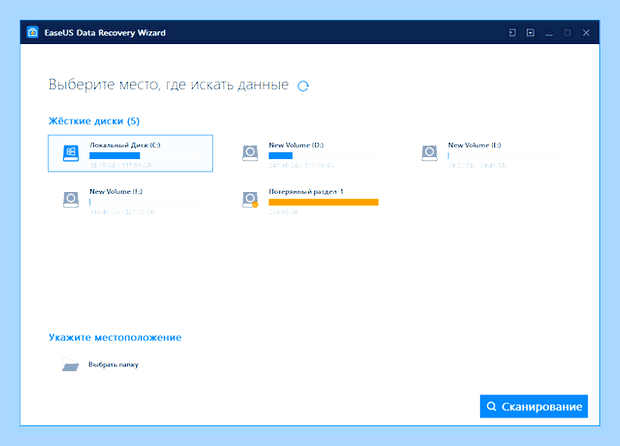This screenshot has height=446, width=620.
Task: Click the Жёсткие диски (5) heading
Action: click(94, 121)
